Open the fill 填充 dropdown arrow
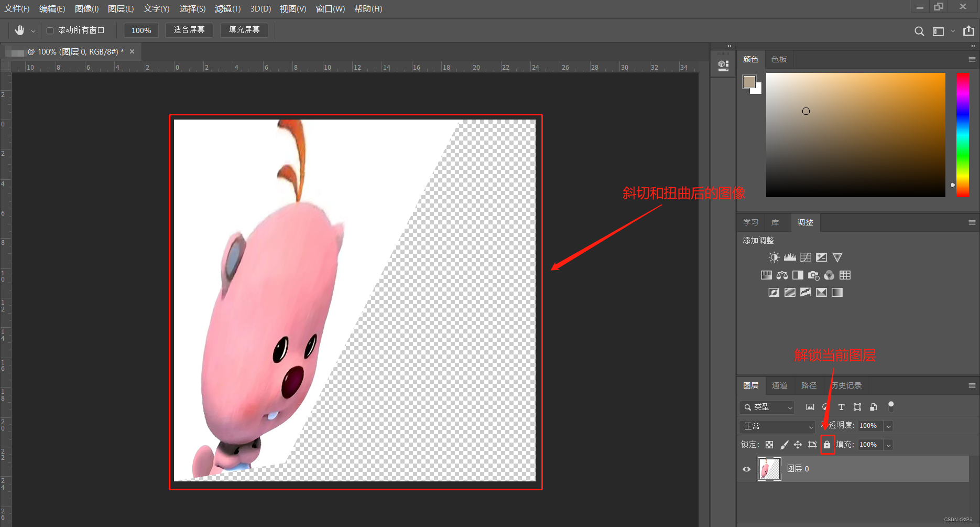 pos(889,445)
